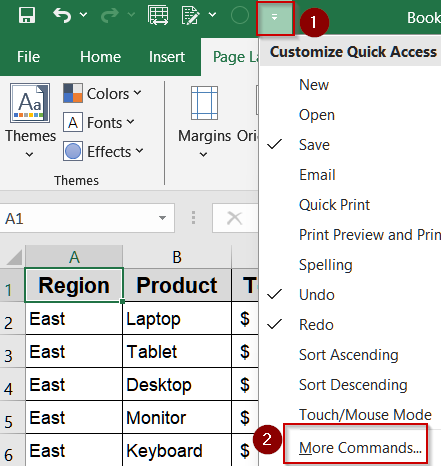Open More Commands... from the menu
This screenshot has height=466, width=441.
356,447
